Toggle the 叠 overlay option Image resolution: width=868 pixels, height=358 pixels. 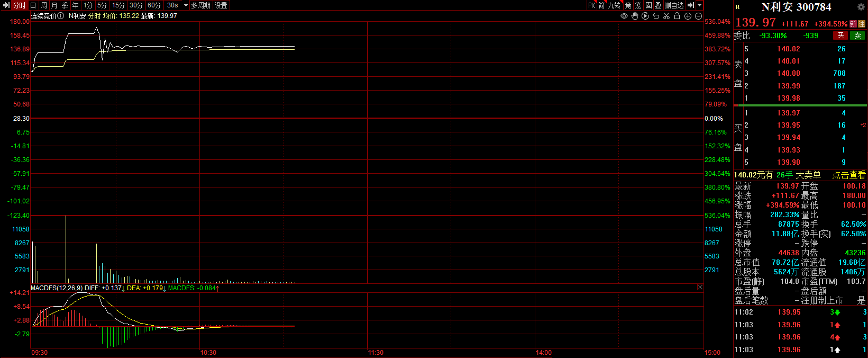pyautogui.click(x=658, y=5)
